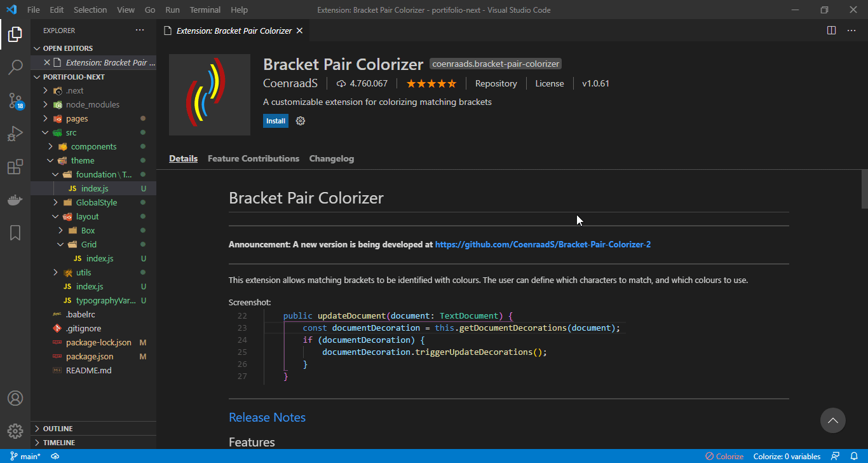Open the Manage gear in activity bar

[x=15, y=431]
